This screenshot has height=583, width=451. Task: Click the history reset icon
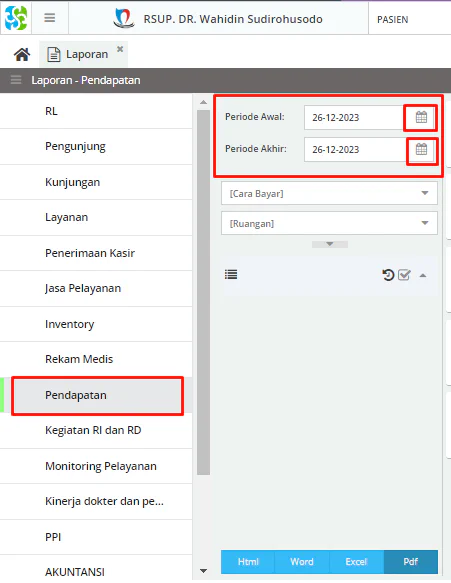coord(388,275)
